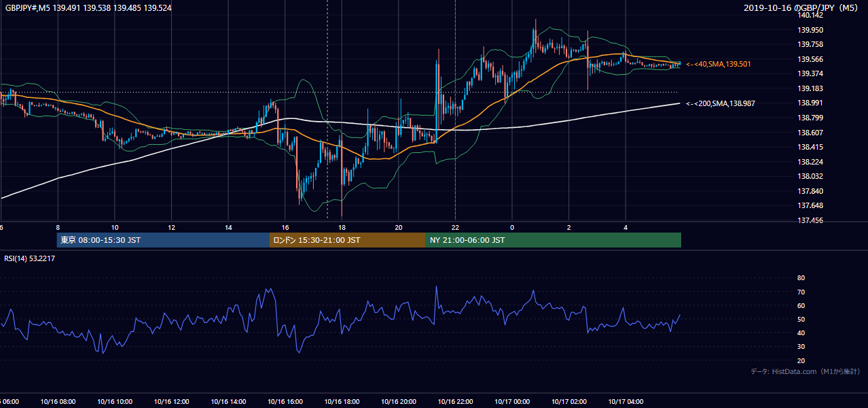This screenshot has height=408, width=868.
Task: Click price axis value 137.648
Action: [x=812, y=205]
